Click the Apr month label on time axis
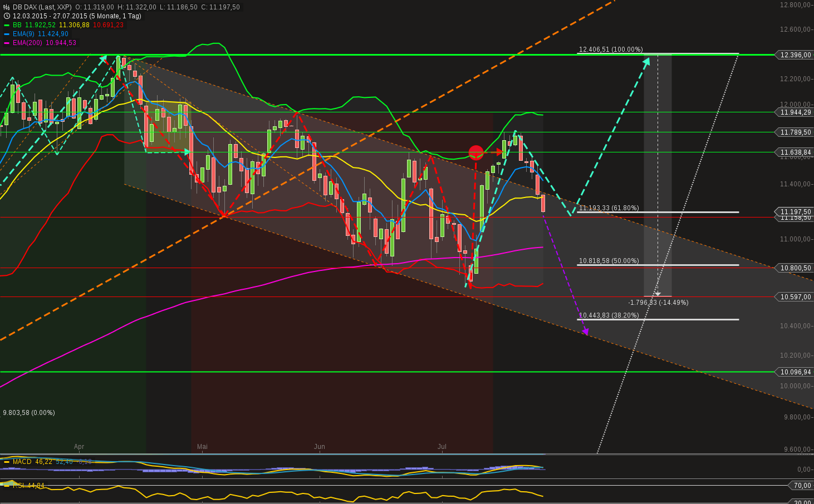The width and height of the screenshot is (814, 504). coord(79,447)
